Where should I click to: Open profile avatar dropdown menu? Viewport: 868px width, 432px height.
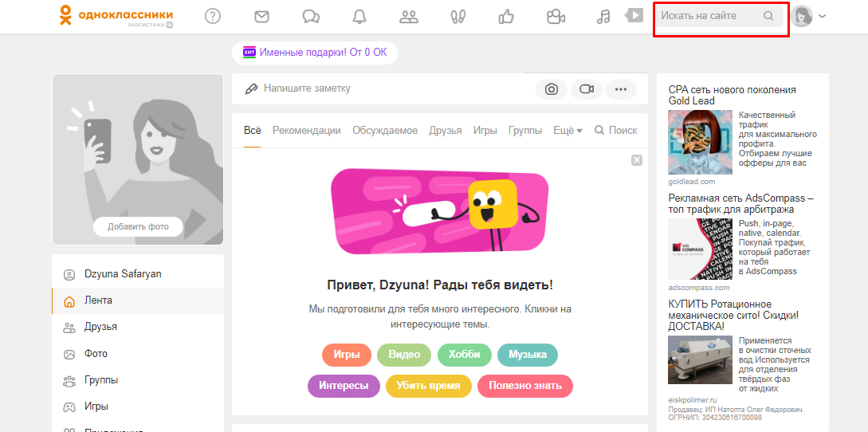click(809, 16)
